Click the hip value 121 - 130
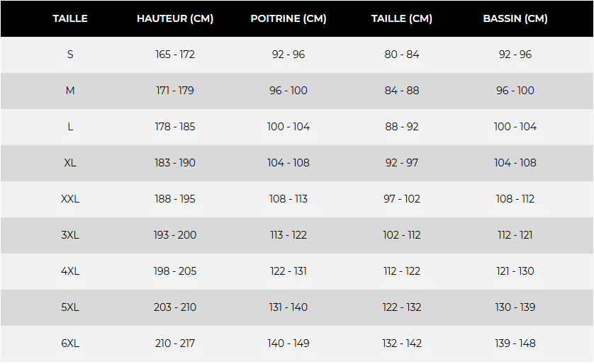The width and height of the screenshot is (594, 364). click(515, 271)
